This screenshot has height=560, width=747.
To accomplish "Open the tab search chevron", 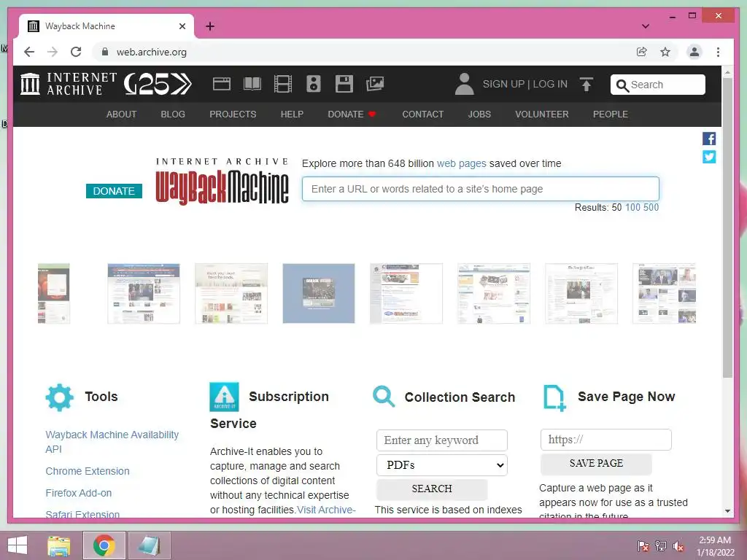I will tap(646, 26).
